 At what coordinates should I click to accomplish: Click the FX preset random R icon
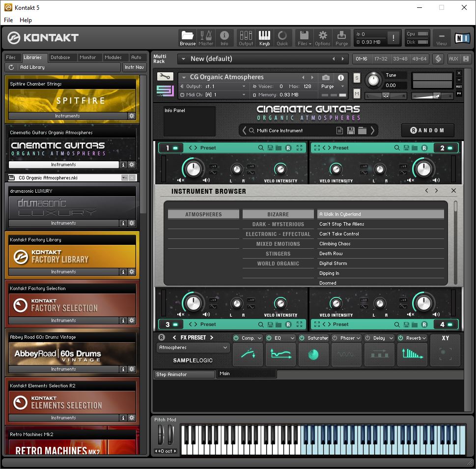coord(162,337)
